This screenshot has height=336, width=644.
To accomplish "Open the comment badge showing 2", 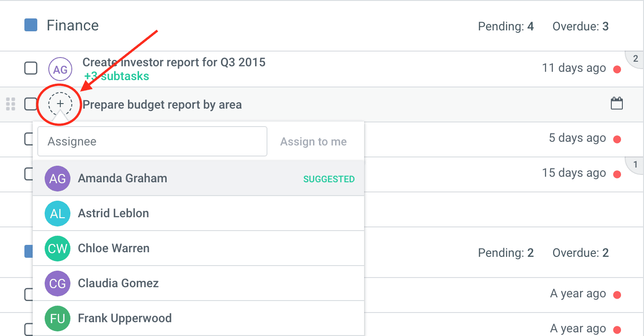I will tap(635, 59).
